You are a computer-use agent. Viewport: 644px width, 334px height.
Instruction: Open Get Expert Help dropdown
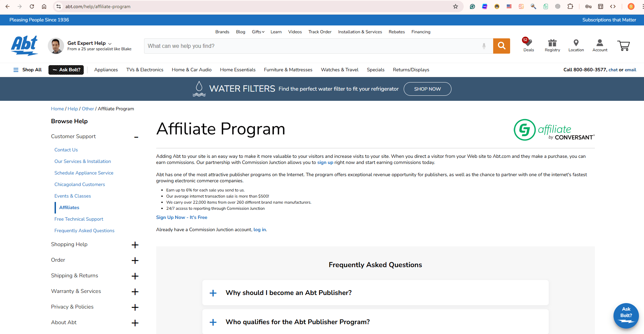[89, 43]
